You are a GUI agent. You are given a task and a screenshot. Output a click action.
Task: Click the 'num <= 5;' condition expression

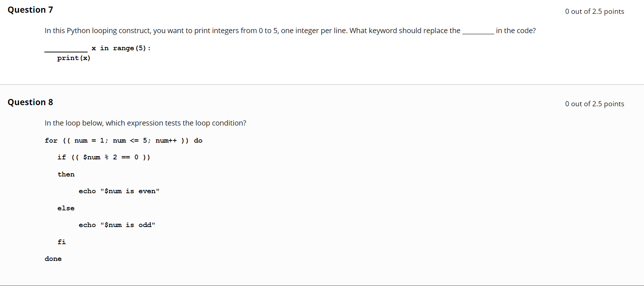[132, 140]
